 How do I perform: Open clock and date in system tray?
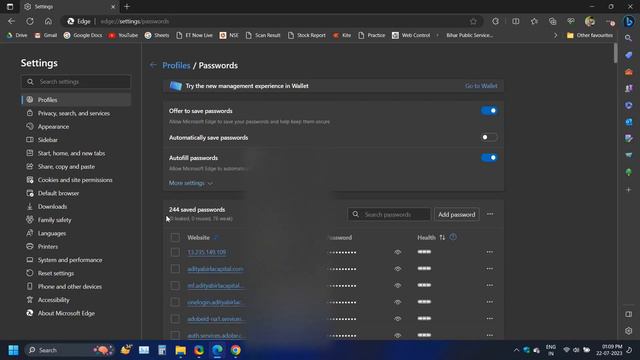pyautogui.click(x=609, y=350)
